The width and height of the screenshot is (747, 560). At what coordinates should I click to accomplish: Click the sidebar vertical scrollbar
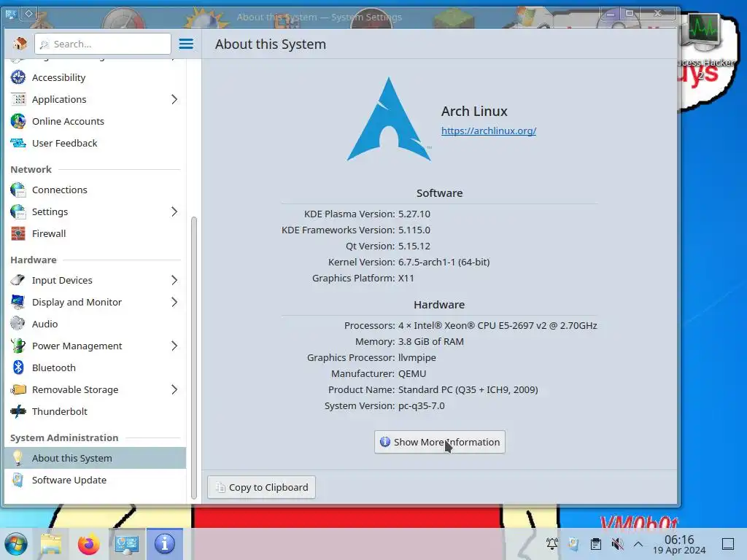pyautogui.click(x=194, y=357)
